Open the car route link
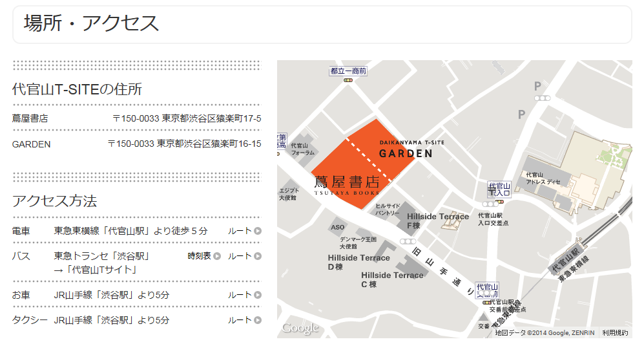644x346 pixels. (x=244, y=295)
